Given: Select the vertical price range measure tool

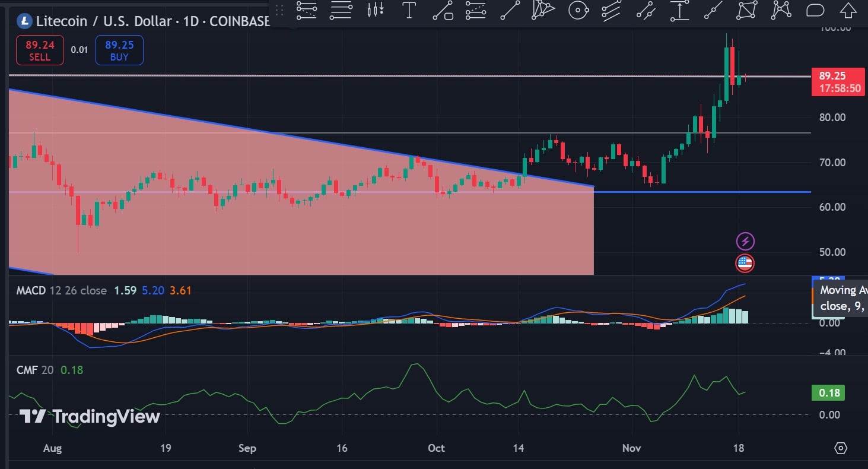Looking at the screenshot, I should click(679, 10).
